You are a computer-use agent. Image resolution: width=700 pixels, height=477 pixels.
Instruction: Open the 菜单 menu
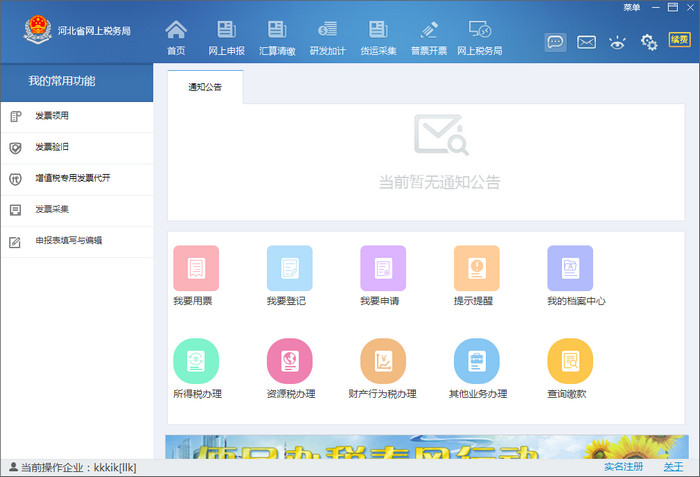coord(632,8)
